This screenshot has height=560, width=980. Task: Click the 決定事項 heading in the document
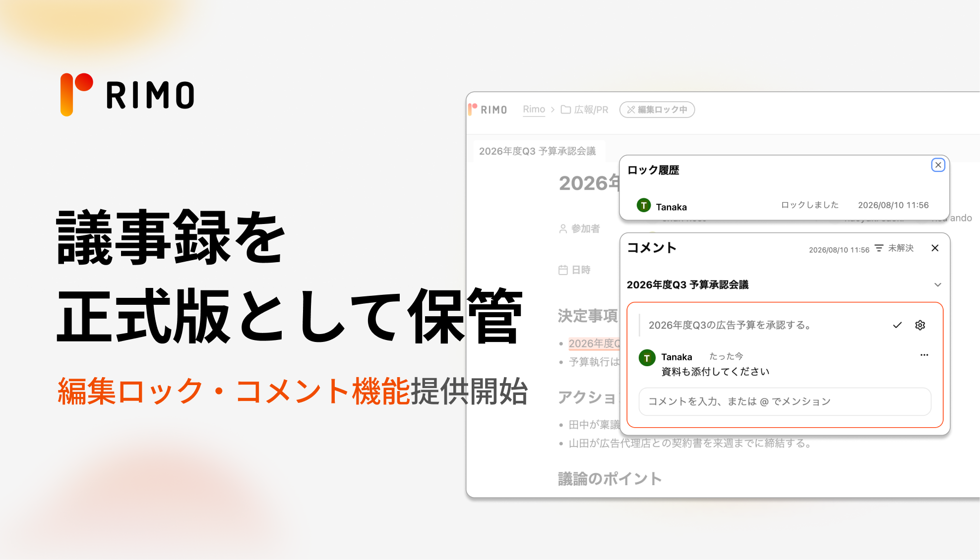coord(588,316)
